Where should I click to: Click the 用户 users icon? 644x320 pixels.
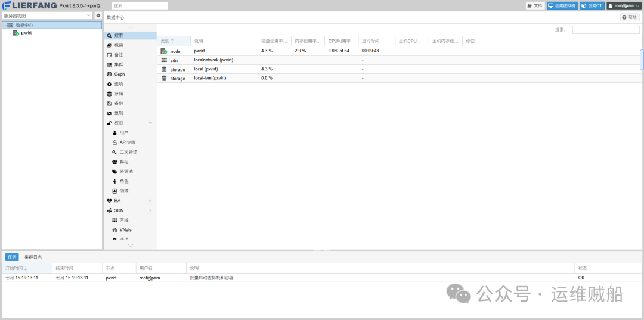[114, 133]
